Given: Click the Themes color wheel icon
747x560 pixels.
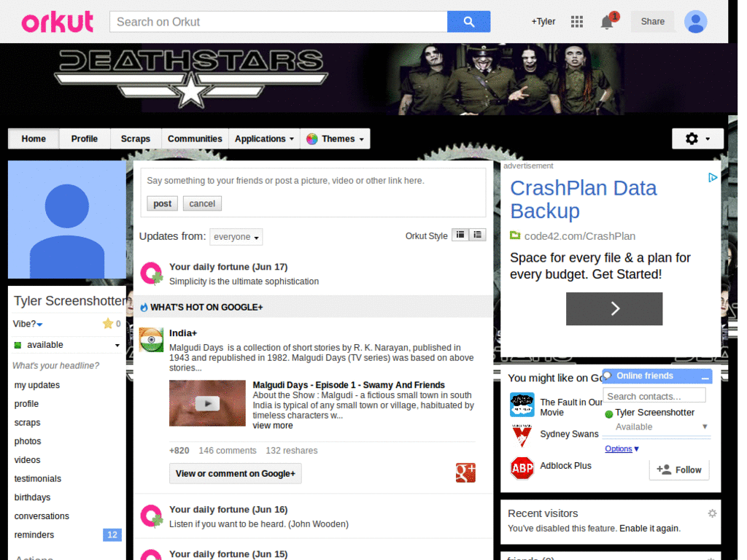Looking at the screenshot, I should pos(312,139).
